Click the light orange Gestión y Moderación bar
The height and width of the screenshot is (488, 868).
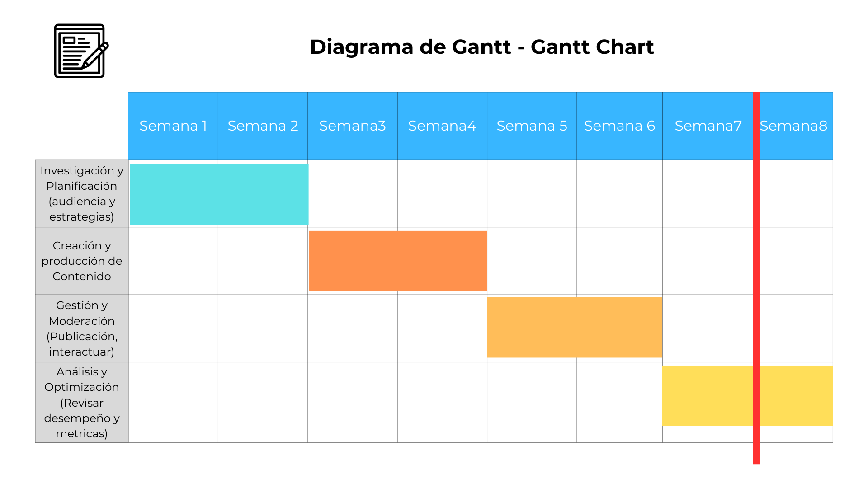click(574, 327)
